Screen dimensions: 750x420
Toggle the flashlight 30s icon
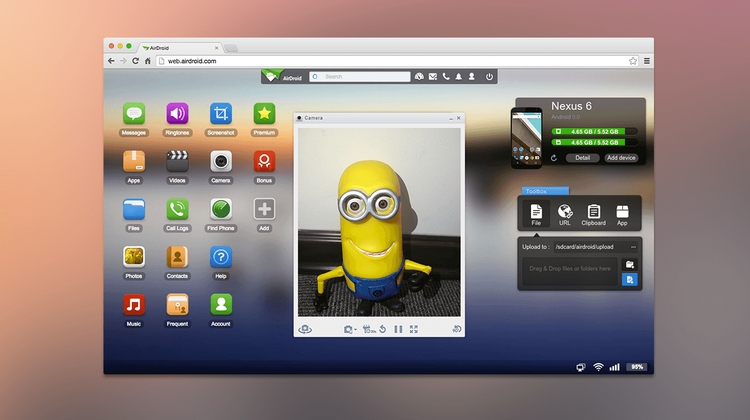click(369, 329)
